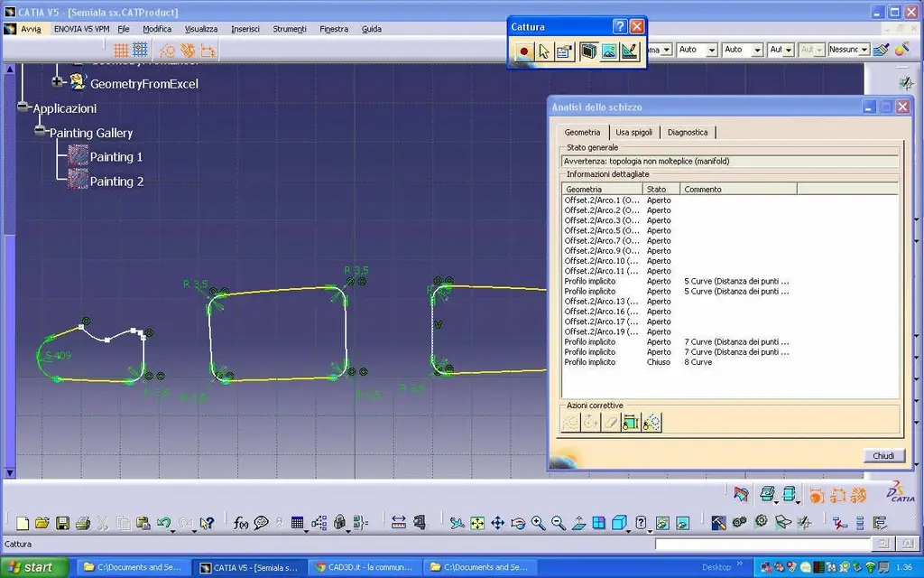
Task: Open CATIA V5 taskbar button
Action: (250, 567)
